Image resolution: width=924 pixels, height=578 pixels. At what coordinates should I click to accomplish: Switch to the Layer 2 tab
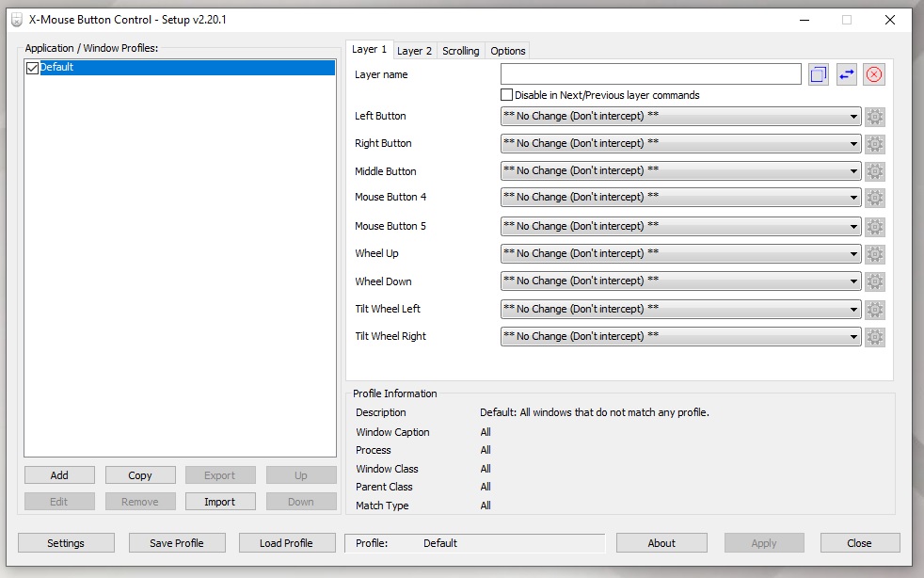414,51
